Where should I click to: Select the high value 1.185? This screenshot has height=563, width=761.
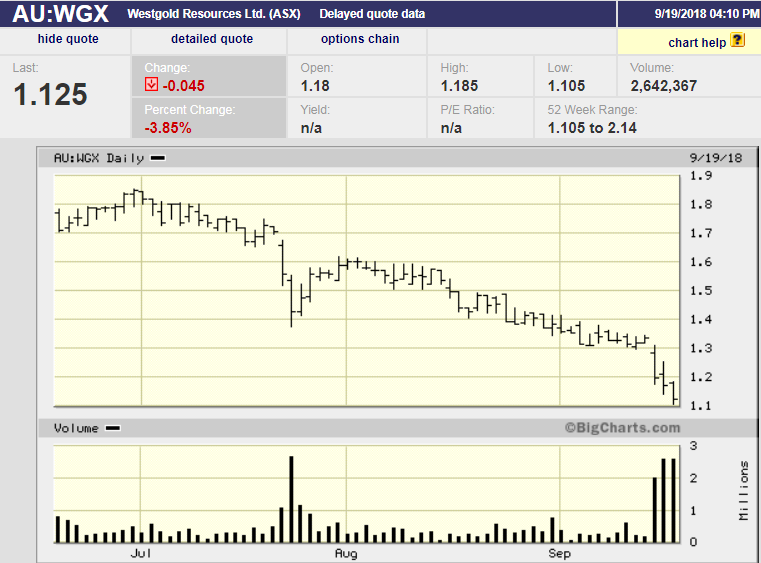[x=459, y=86]
